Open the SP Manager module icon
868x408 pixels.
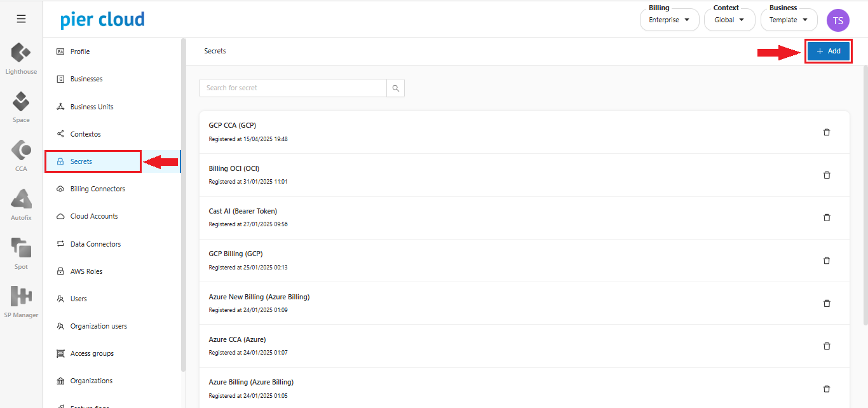click(x=21, y=296)
